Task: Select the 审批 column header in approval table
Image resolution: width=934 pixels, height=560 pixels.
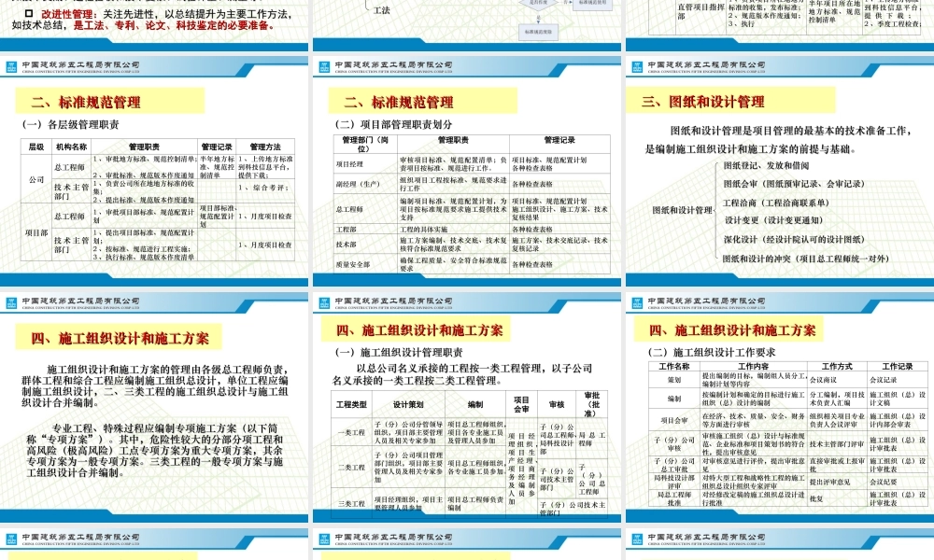Action: 592,405
